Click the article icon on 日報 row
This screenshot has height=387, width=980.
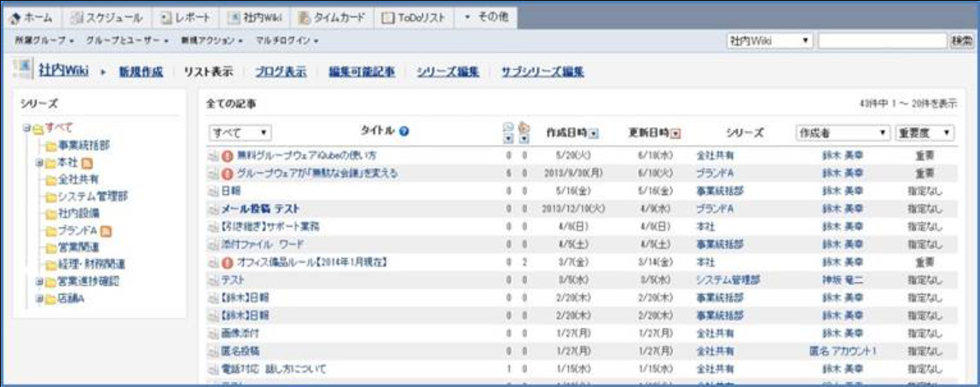click(x=213, y=190)
